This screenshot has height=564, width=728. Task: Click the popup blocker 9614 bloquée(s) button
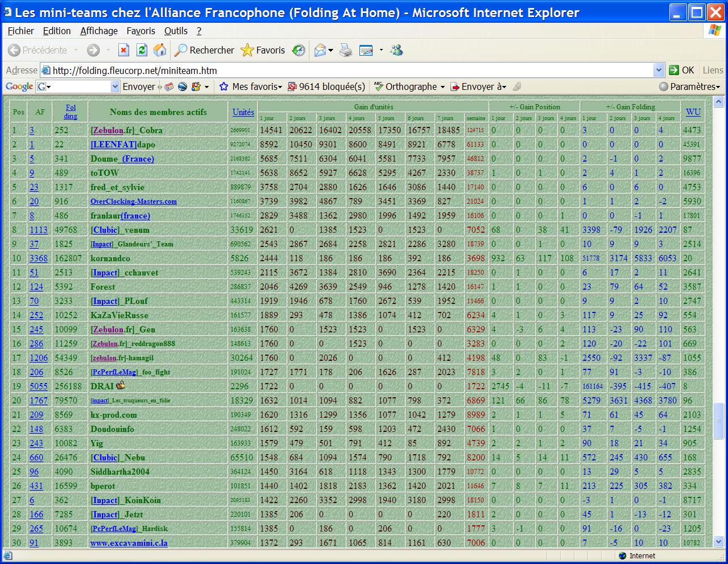[x=326, y=87]
